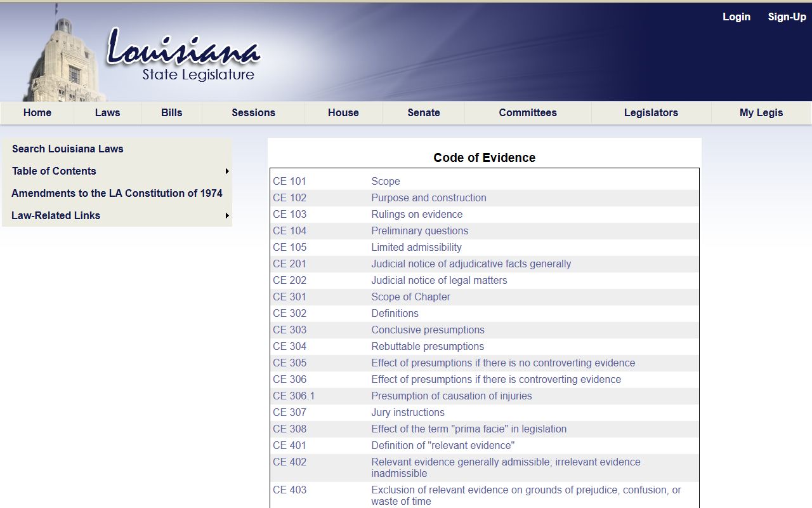Screen dimensions: 812x508
Task: Open Preliminary questions article
Action: pos(419,231)
